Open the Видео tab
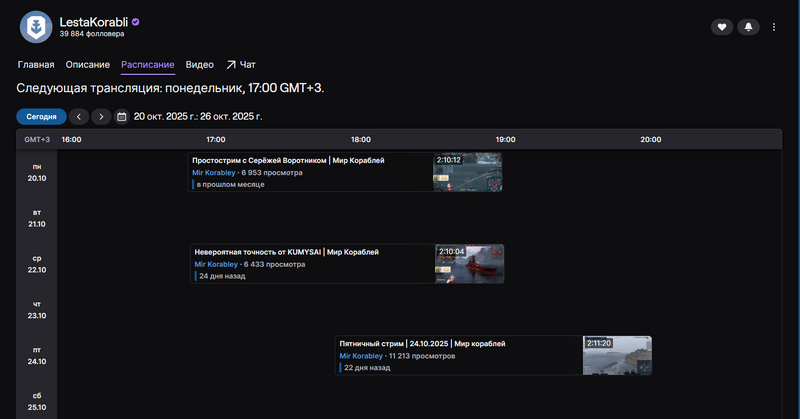 tap(200, 65)
